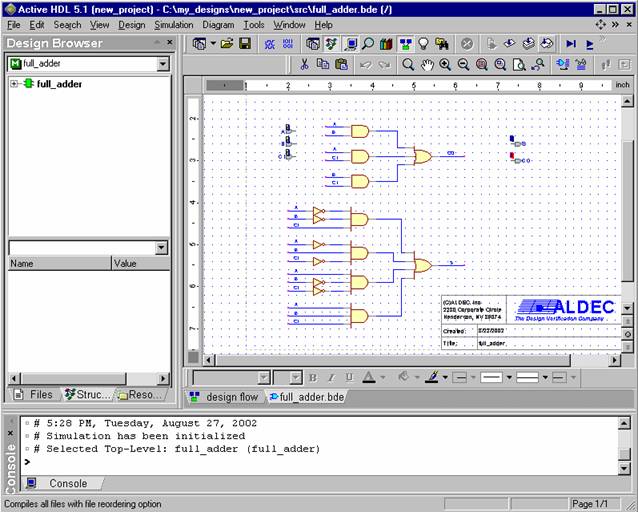The width and height of the screenshot is (638, 512).
Task: Click the Zoom Out icon
Action: [463, 64]
